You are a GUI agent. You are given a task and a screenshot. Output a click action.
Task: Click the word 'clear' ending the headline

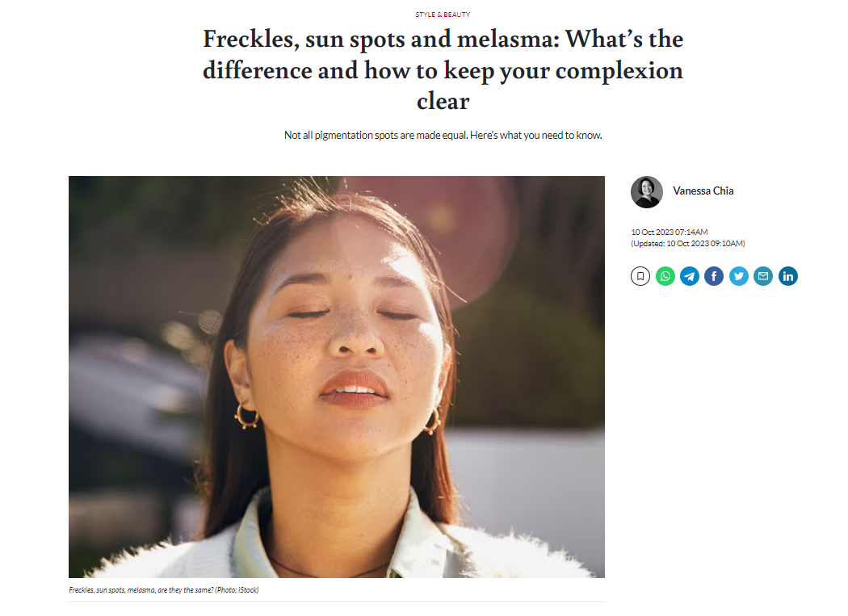coord(443,101)
